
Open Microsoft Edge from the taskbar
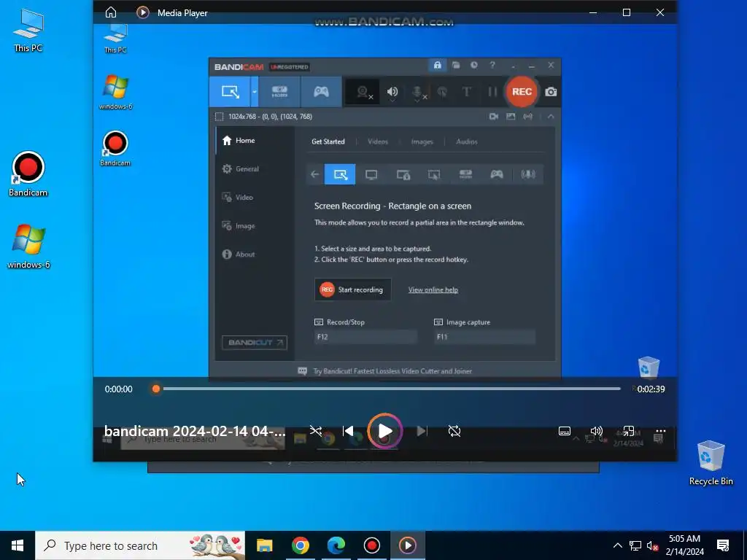[336, 545]
